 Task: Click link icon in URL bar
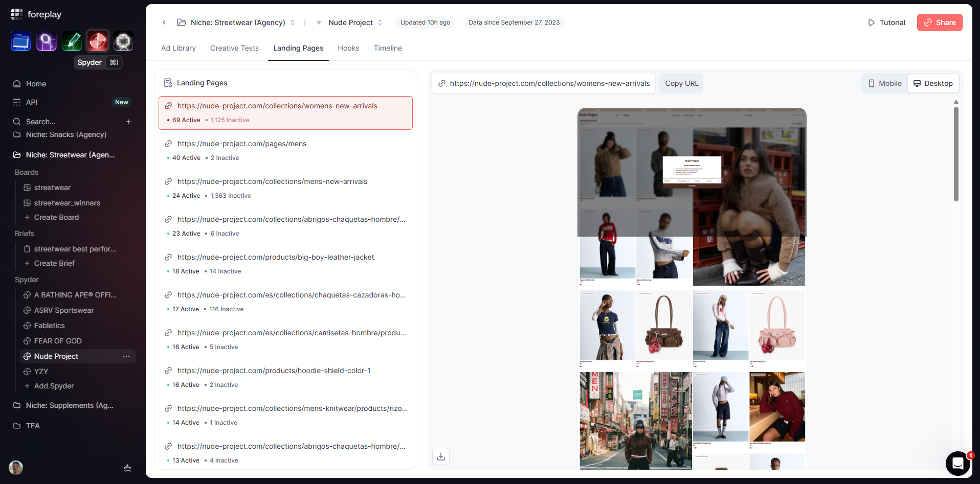pyautogui.click(x=442, y=83)
